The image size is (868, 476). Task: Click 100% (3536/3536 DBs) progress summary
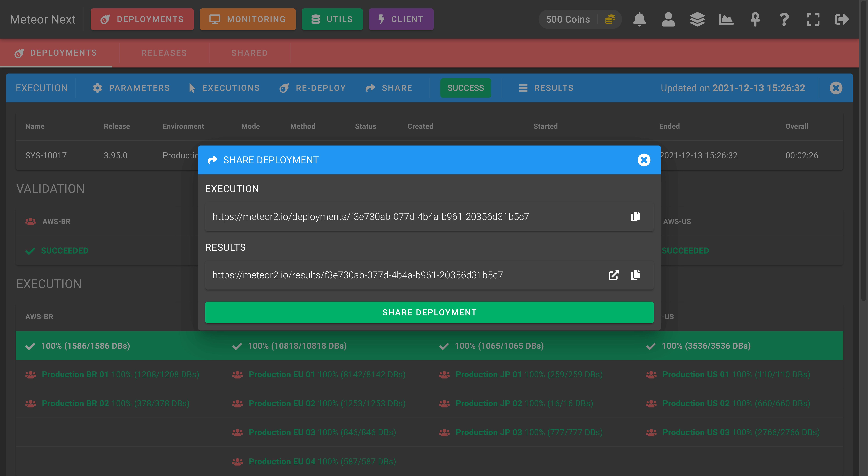706,346
